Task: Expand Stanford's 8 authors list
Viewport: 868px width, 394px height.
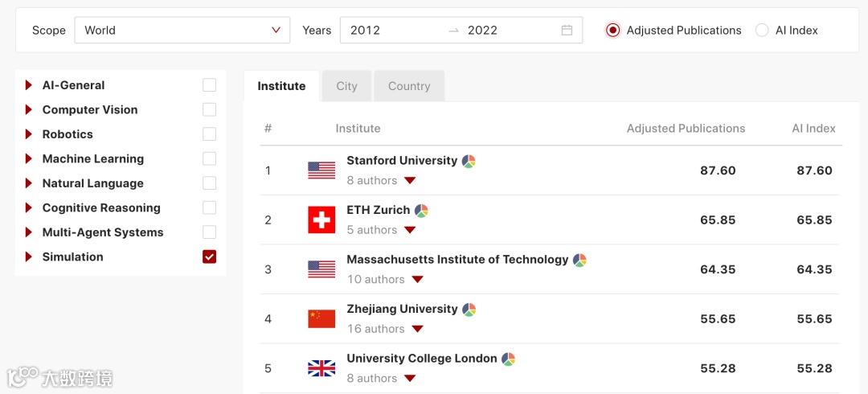Action: point(410,181)
